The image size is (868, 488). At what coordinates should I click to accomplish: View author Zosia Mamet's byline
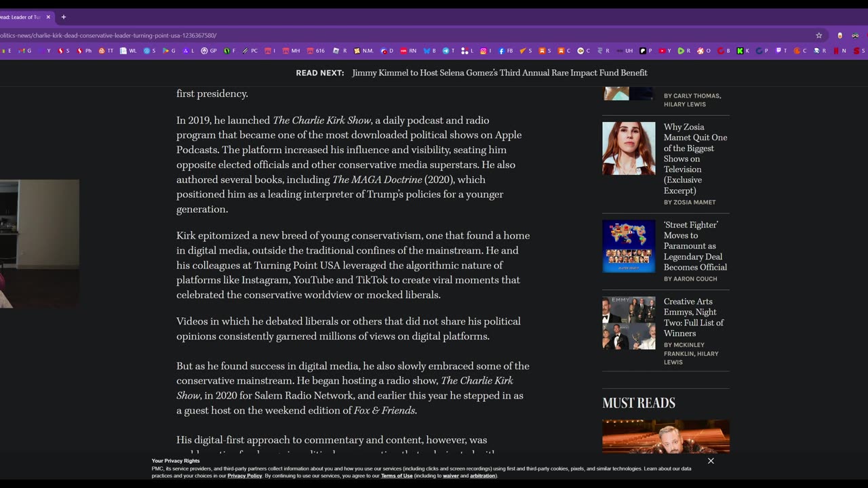[690, 202]
